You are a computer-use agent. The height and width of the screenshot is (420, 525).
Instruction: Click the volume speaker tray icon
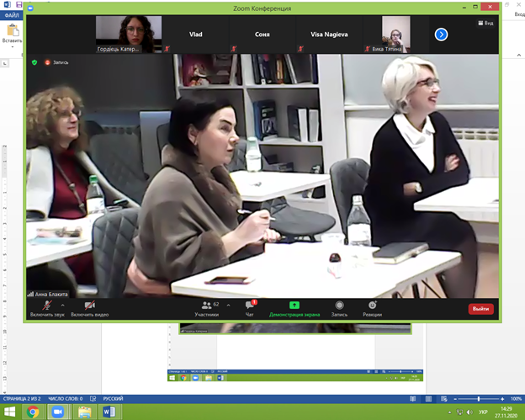click(x=469, y=412)
